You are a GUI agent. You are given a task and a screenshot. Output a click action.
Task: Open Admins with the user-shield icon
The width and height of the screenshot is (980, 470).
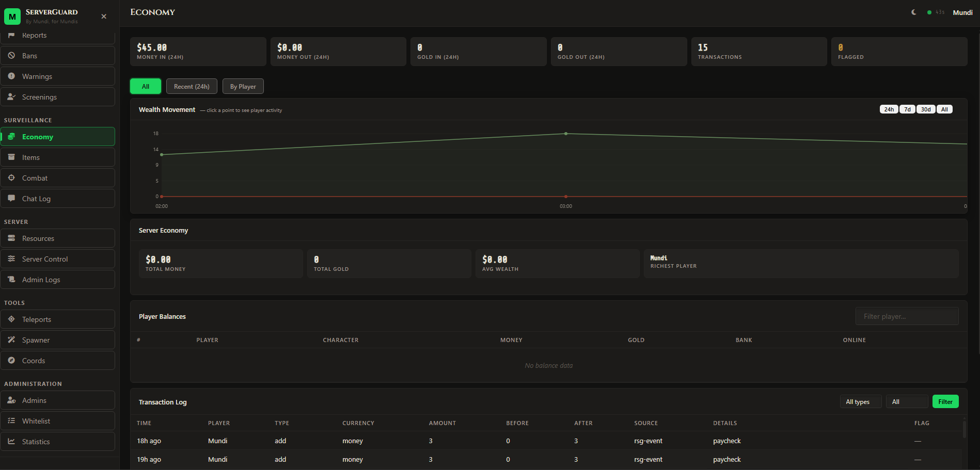click(x=11, y=400)
